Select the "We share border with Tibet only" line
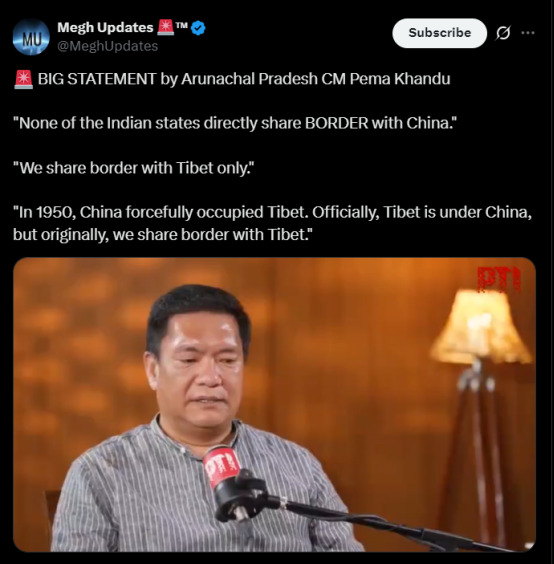This screenshot has width=554, height=564. [x=133, y=168]
